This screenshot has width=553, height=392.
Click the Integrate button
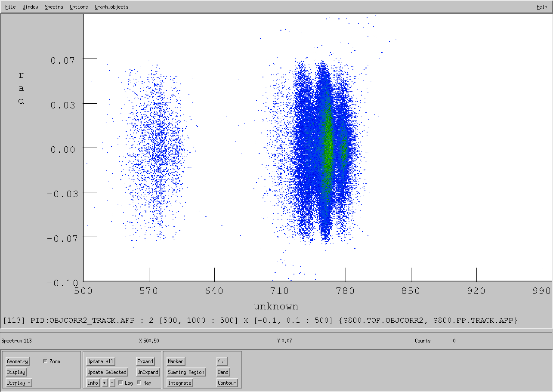(x=180, y=383)
